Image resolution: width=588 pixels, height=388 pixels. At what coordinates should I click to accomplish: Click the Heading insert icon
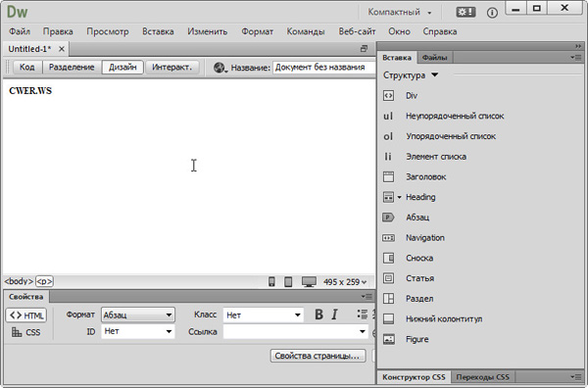(388, 197)
